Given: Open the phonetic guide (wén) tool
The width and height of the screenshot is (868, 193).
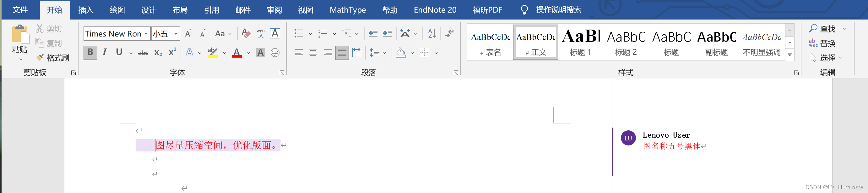Looking at the screenshot, I should 260,33.
